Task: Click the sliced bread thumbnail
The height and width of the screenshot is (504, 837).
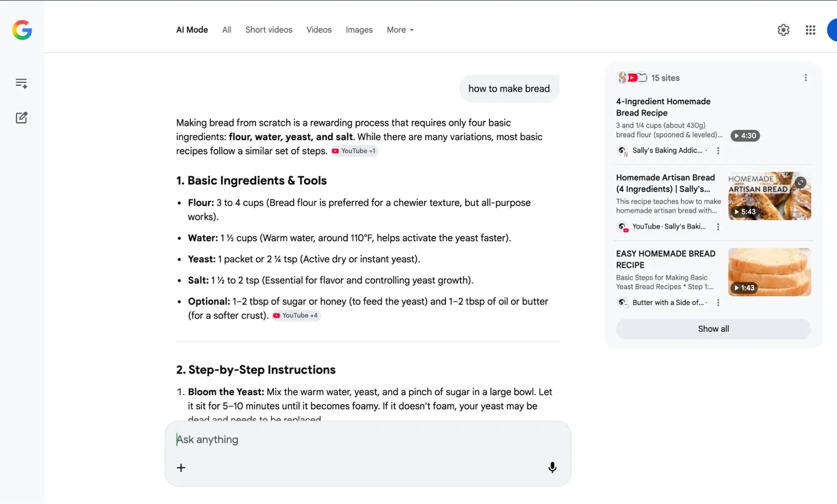Action: tap(770, 272)
